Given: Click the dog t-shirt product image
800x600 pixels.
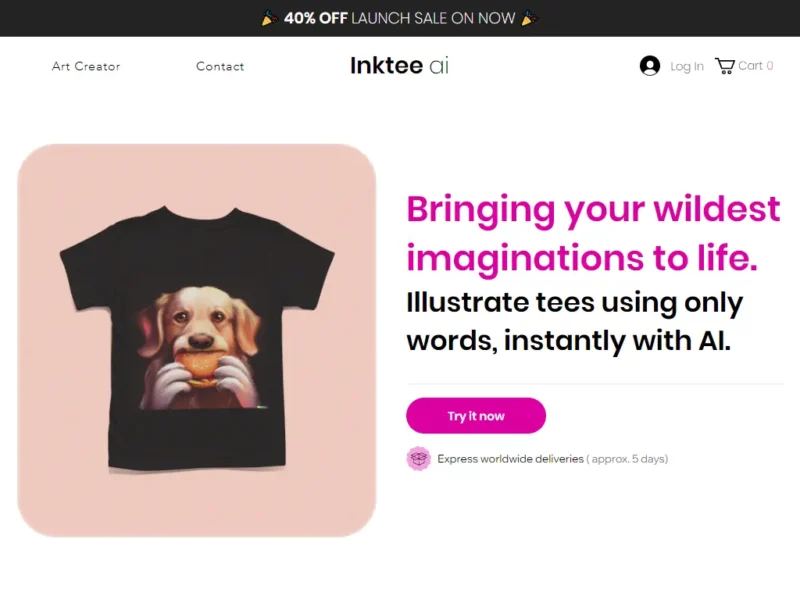Looking at the screenshot, I should (197, 340).
